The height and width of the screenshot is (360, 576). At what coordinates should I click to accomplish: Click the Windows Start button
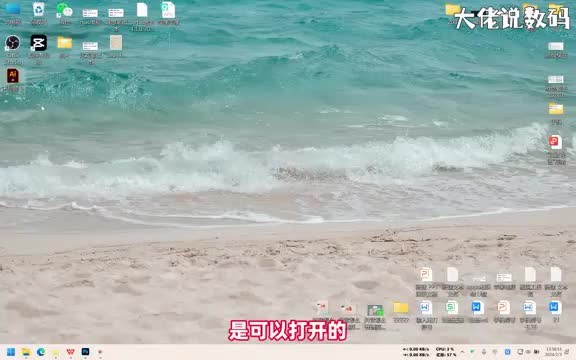(11, 352)
